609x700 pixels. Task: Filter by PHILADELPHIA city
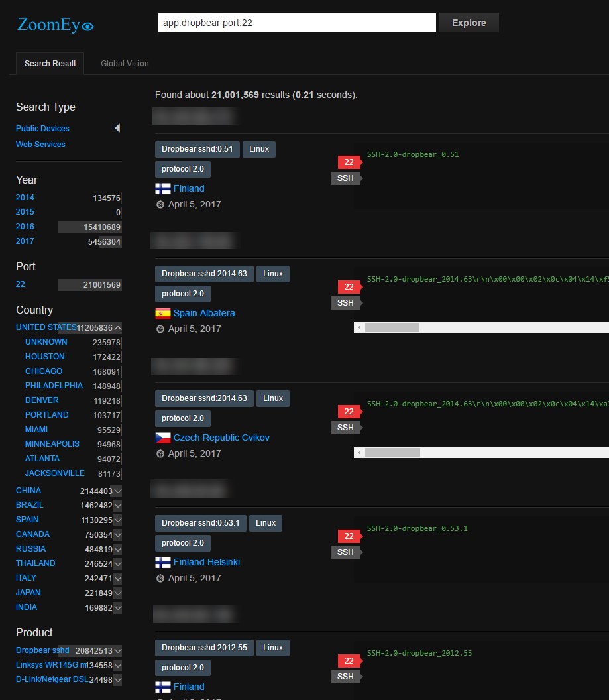click(54, 385)
